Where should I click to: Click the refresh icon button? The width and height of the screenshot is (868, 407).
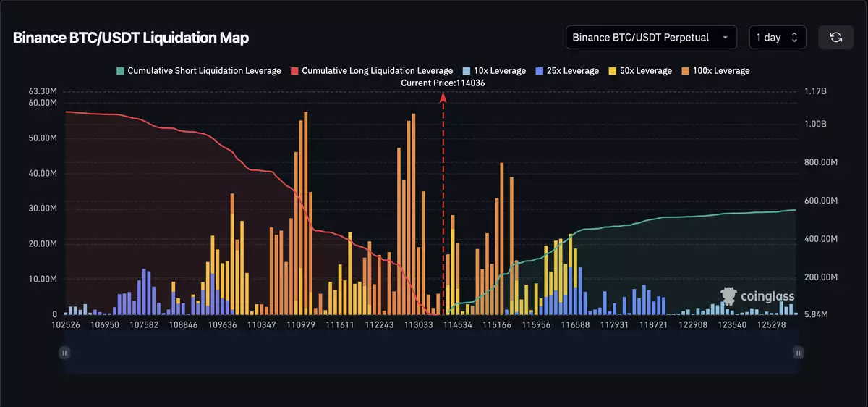835,37
